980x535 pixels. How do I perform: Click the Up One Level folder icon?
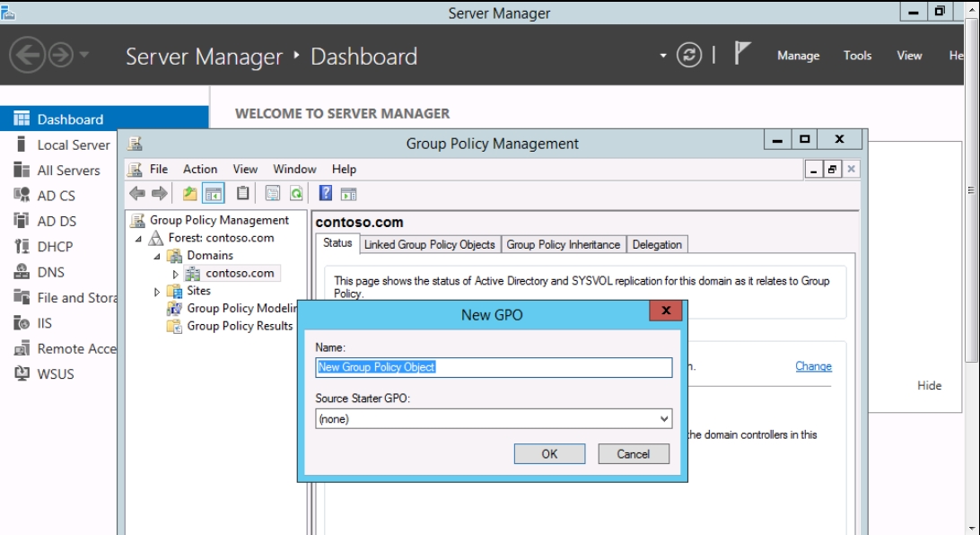190,194
